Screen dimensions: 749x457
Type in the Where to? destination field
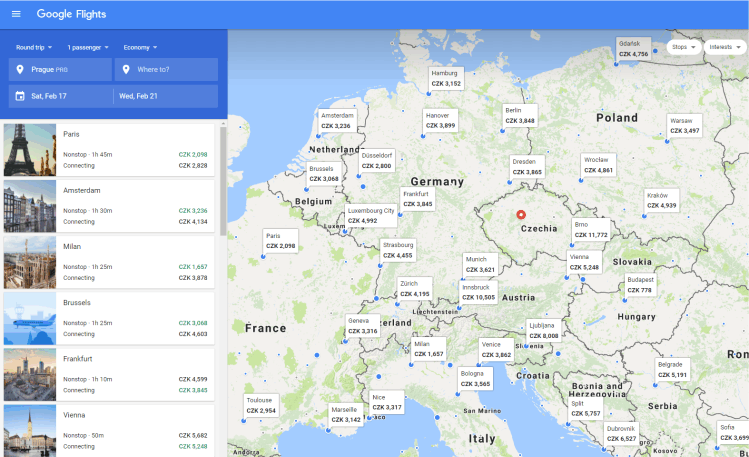click(x=176, y=70)
